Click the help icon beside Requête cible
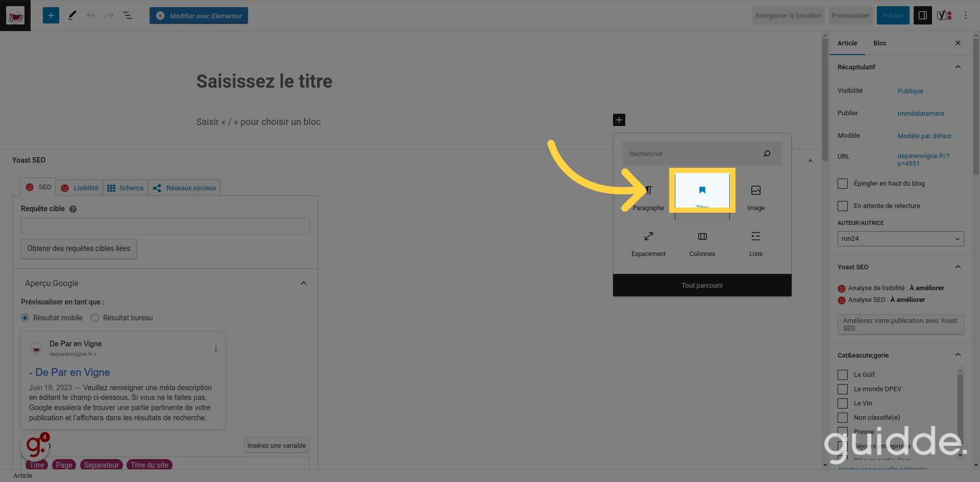Screen dimensions: 980x482 pyautogui.click(x=73, y=209)
